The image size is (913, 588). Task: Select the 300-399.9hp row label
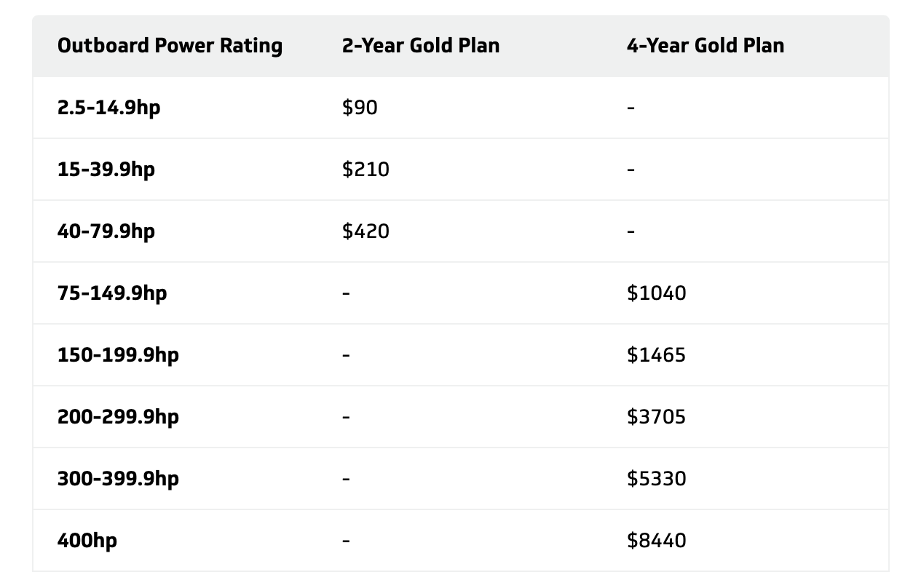coord(118,479)
